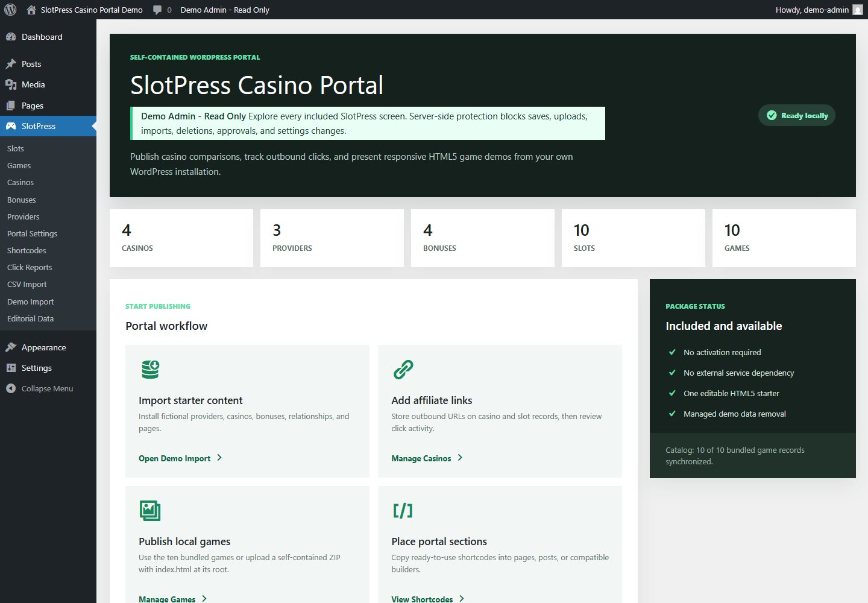Viewport: 868px width, 603px height.
Task: Click the Ready locally checkmark icon
Action: point(772,115)
